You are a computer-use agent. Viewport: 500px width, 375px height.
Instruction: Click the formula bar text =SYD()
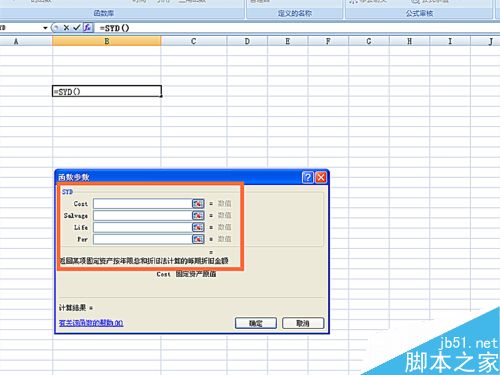coord(114,28)
